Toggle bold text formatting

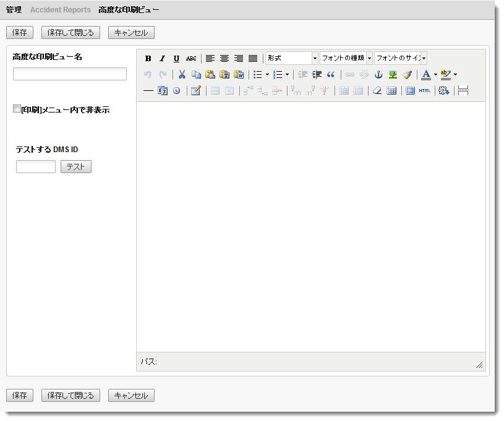pos(147,57)
